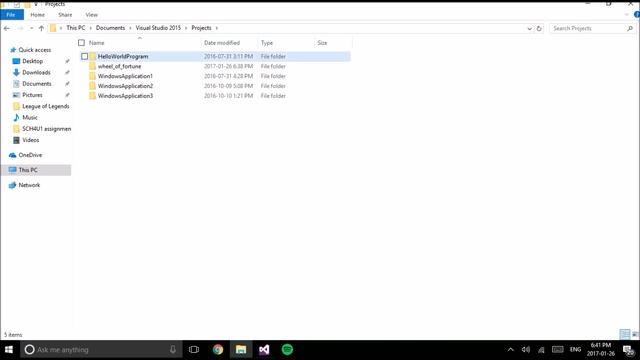
Task: Open Action Center notifications icon
Action: click(629, 350)
